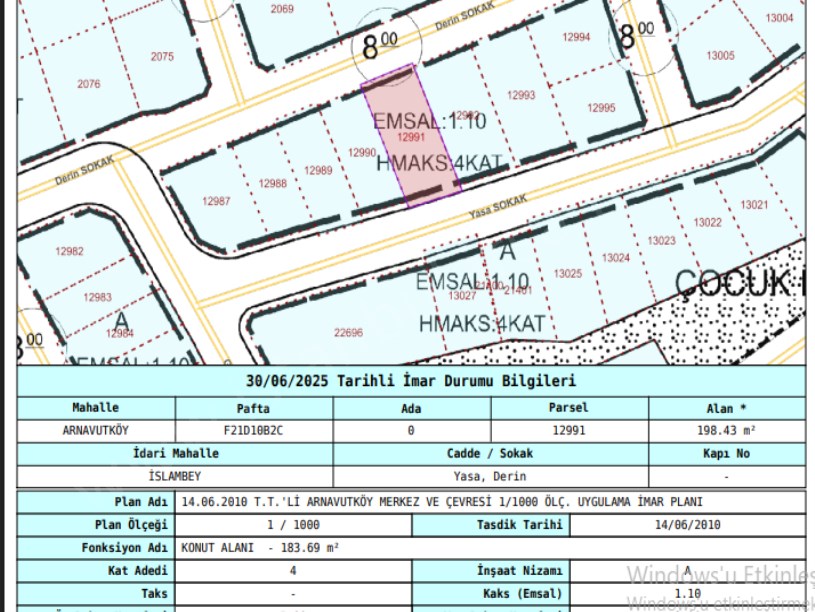This screenshot has width=815, height=612.
Task: Select parcel 13025 on the map
Action: pyautogui.click(x=568, y=273)
